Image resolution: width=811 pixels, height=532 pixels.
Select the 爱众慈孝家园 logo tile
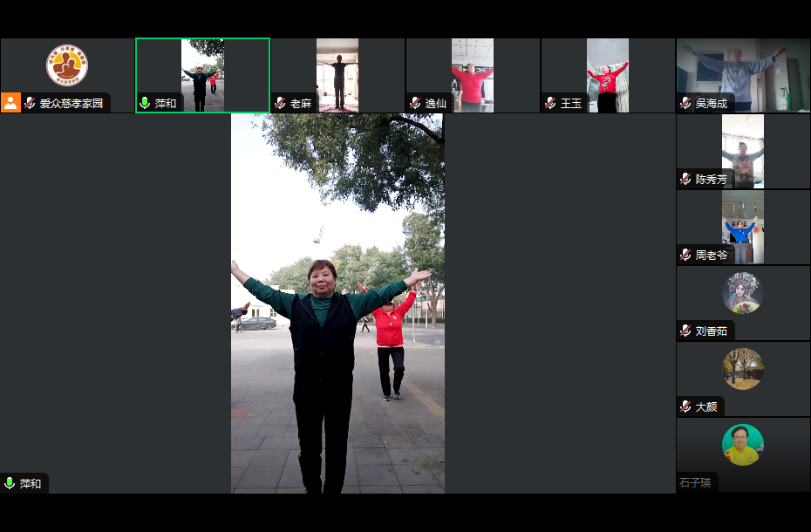click(67, 65)
